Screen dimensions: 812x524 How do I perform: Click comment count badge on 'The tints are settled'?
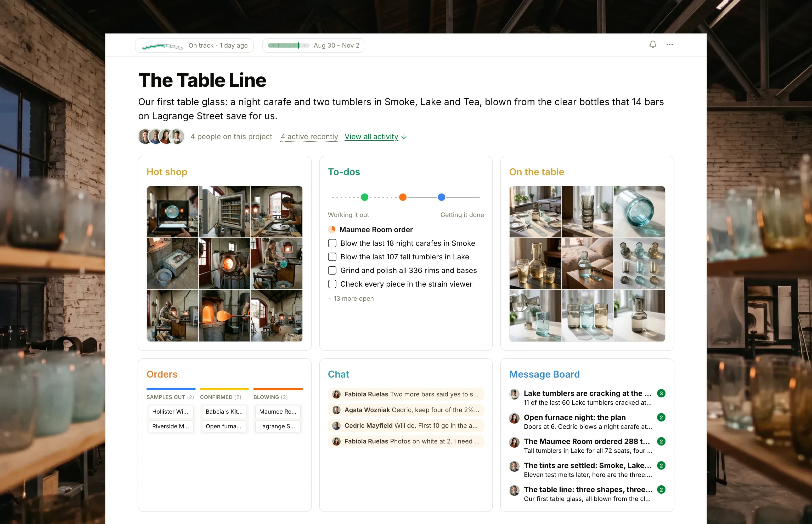pos(661,465)
